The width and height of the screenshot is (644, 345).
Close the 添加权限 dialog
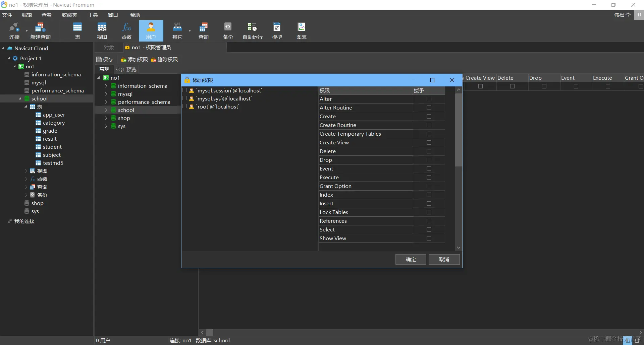click(452, 80)
